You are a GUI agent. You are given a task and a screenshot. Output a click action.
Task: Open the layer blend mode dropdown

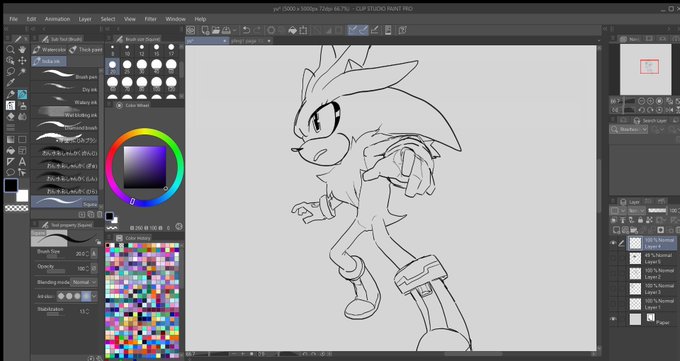coord(637,210)
